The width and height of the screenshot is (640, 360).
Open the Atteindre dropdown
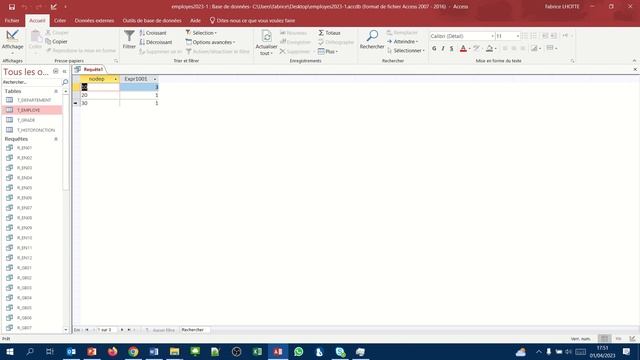[402, 42]
